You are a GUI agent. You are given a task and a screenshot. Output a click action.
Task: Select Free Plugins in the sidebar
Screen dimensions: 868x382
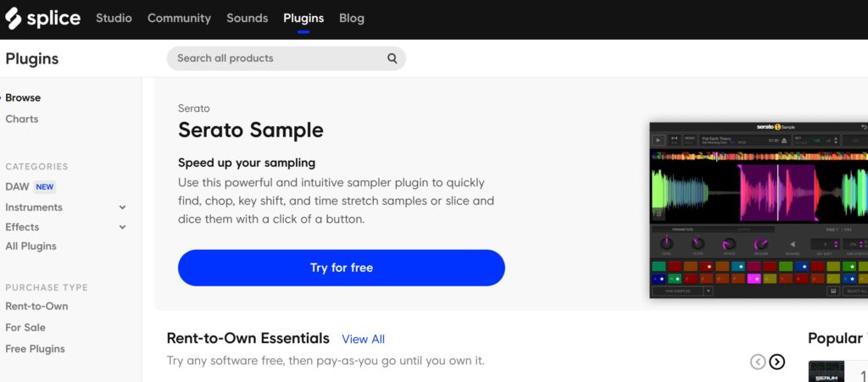click(35, 349)
